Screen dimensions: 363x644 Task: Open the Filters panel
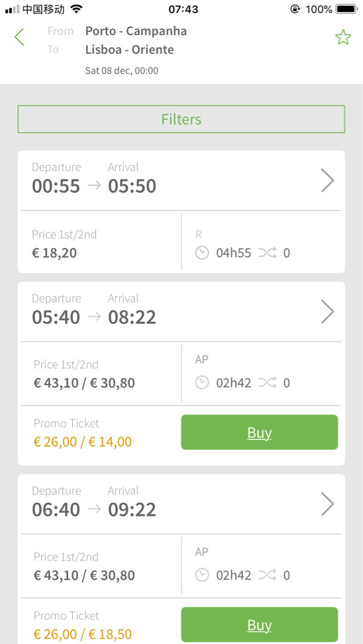[181, 119]
